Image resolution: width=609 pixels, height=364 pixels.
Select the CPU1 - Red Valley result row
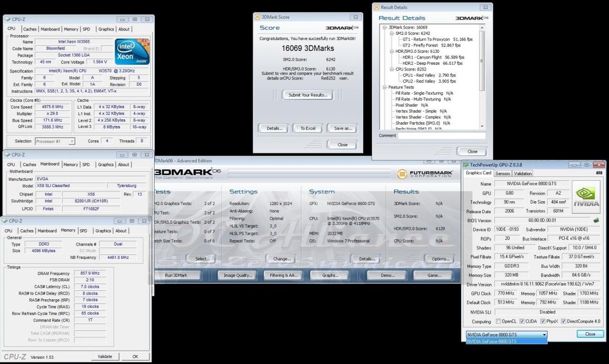(x=429, y=75)
